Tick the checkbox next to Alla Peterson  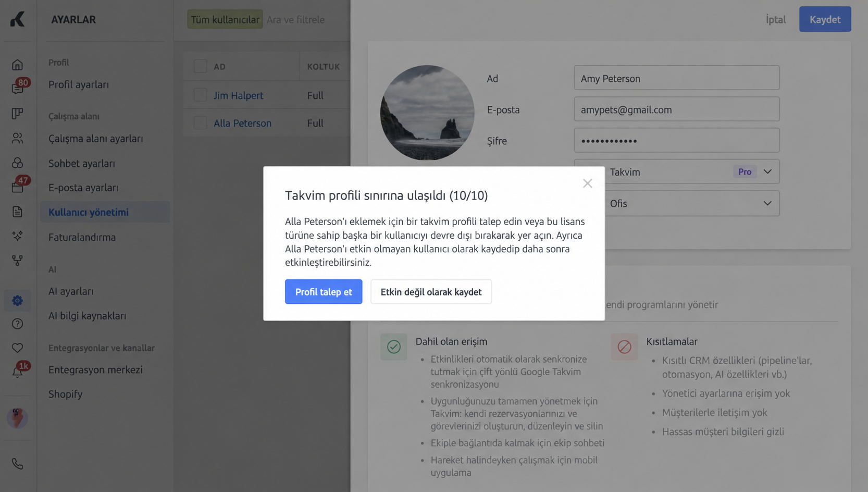pos(200,123)
